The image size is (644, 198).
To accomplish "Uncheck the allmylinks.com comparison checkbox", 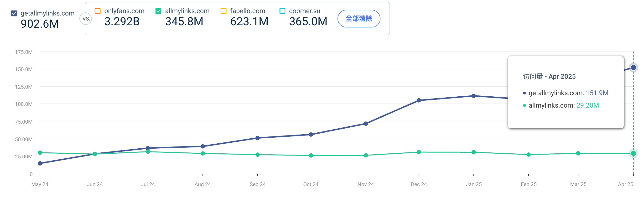I will point(158,11).
